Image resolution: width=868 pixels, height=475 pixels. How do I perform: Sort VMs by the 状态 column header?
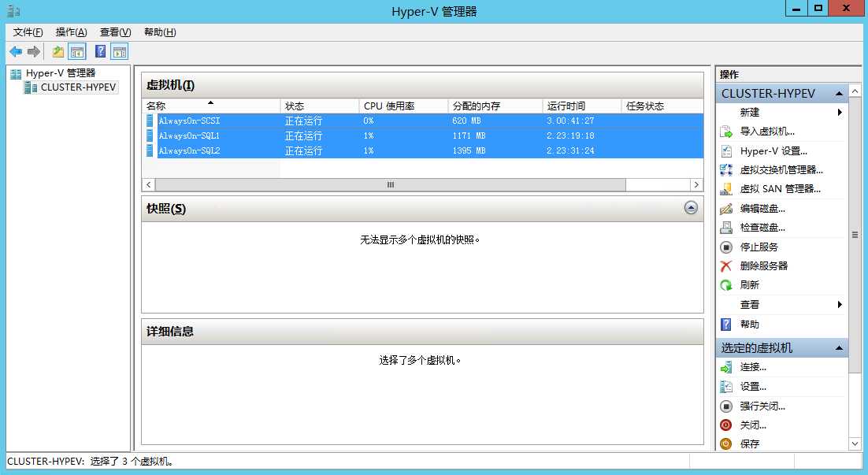[x=320, y=106]
